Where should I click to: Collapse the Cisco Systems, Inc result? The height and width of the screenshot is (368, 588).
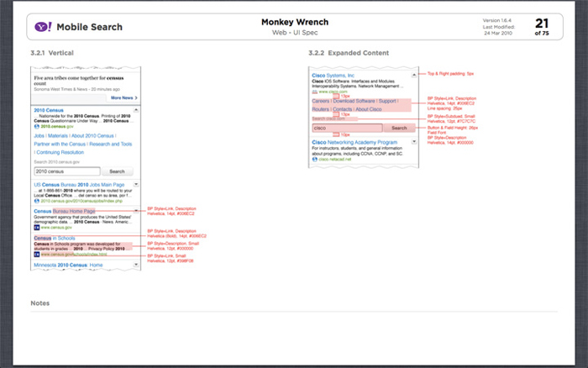414,75
